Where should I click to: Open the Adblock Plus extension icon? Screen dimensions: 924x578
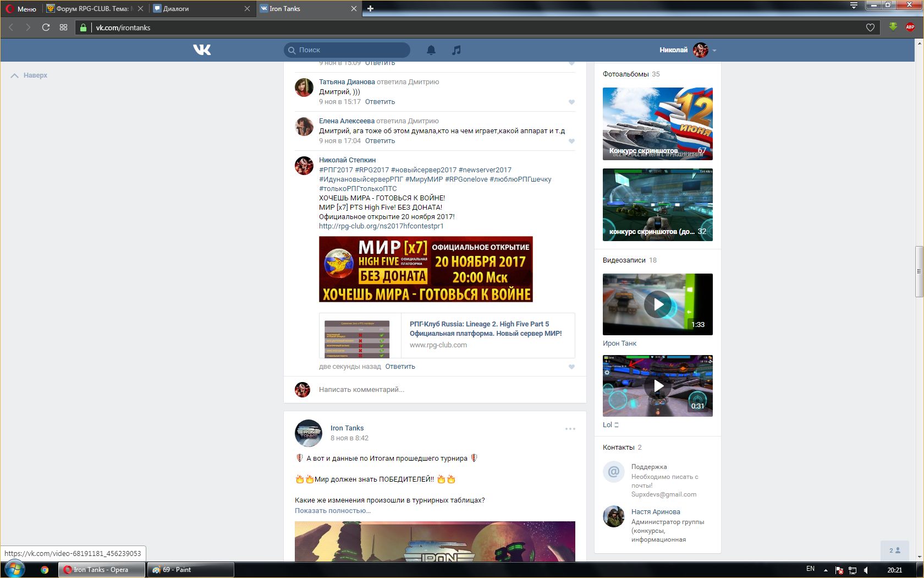click(x=910, y=27)
